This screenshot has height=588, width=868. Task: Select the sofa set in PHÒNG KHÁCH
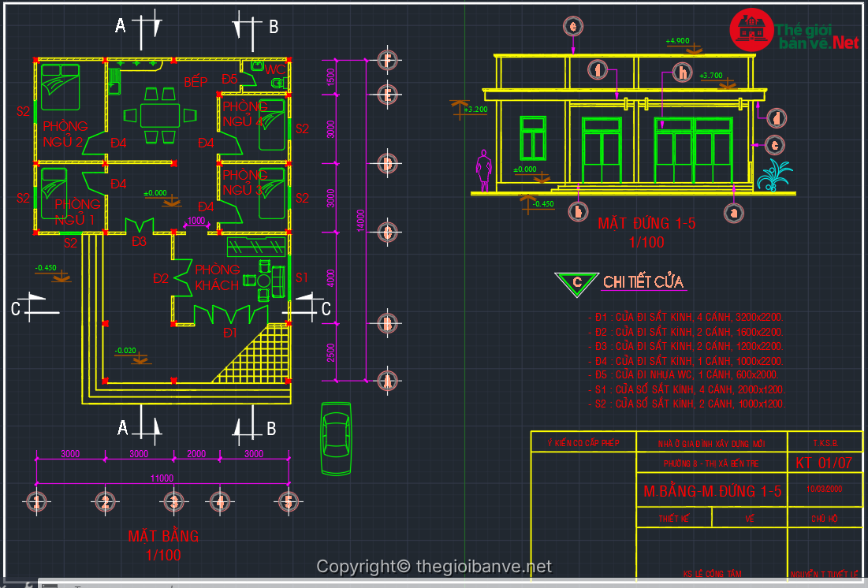[266, 280]
